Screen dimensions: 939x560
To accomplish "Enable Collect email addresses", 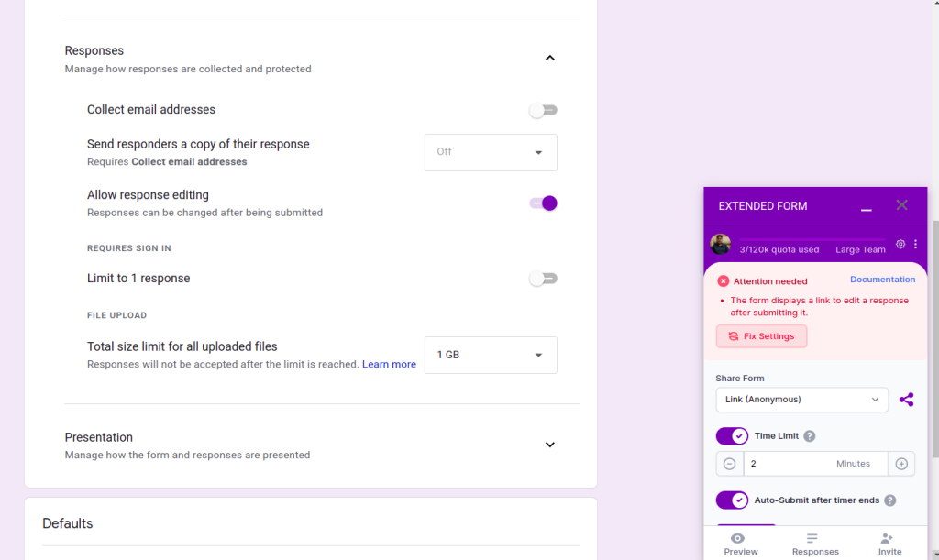I will (x=543, y=110).
